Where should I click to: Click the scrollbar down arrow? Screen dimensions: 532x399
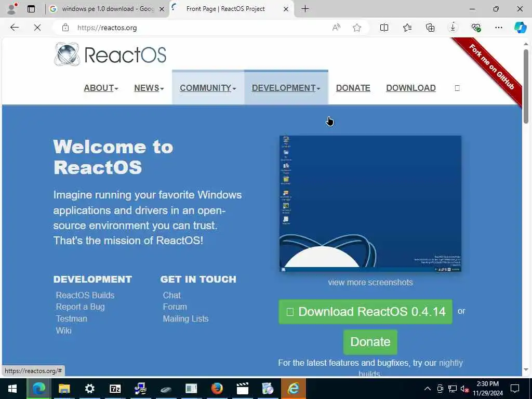(x=526, y=370)
